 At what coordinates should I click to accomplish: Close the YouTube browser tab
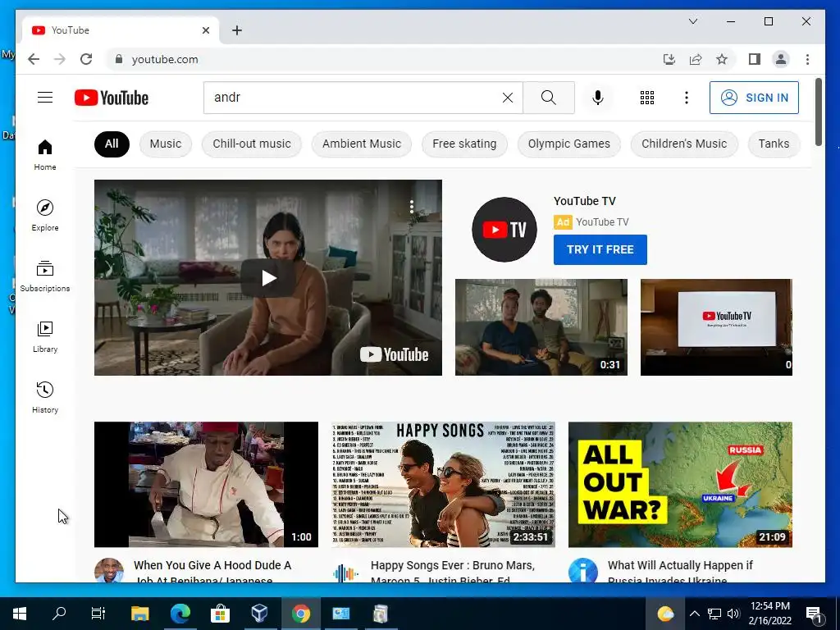pos(206,30)
